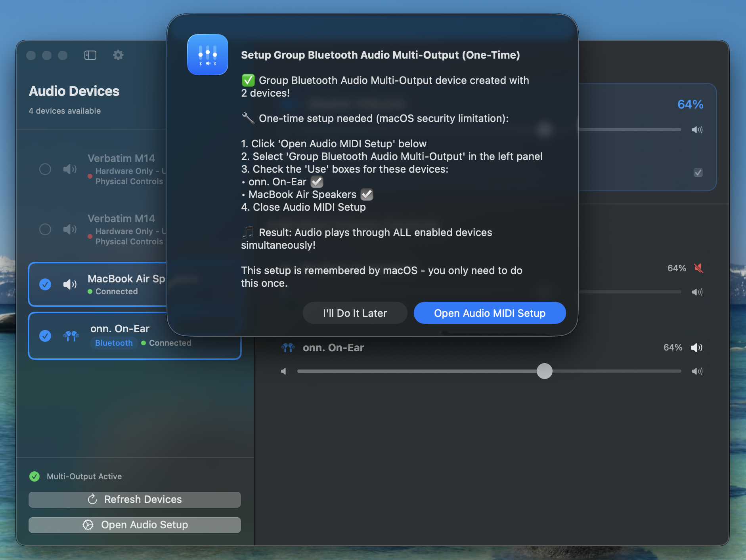Open settings via the gear icon

118,55
